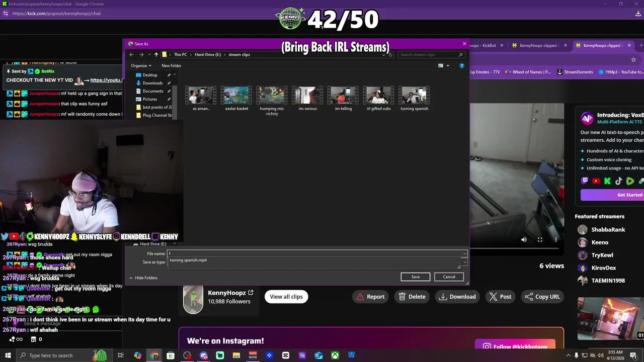Open the Save as type dropdown
This screenshot has width=644, height=362.
pyautogui.click(x=464, y=262)
